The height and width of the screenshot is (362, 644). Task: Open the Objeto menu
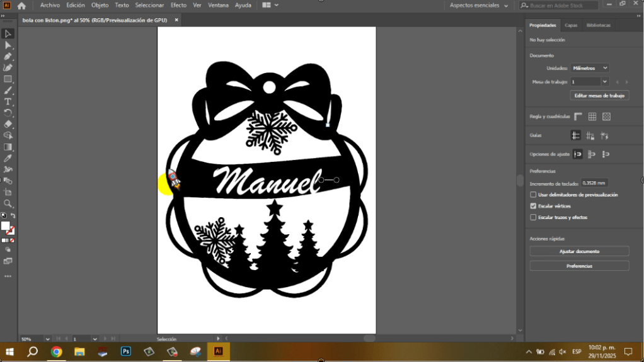100,5
